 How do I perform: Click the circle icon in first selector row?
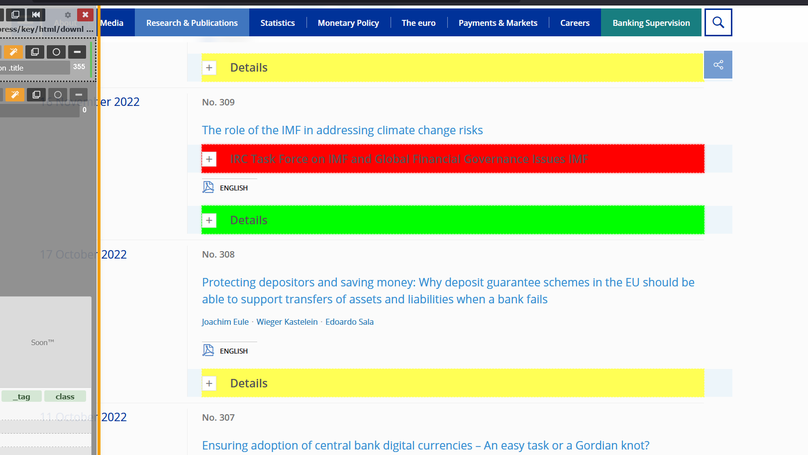coord(56,52)
